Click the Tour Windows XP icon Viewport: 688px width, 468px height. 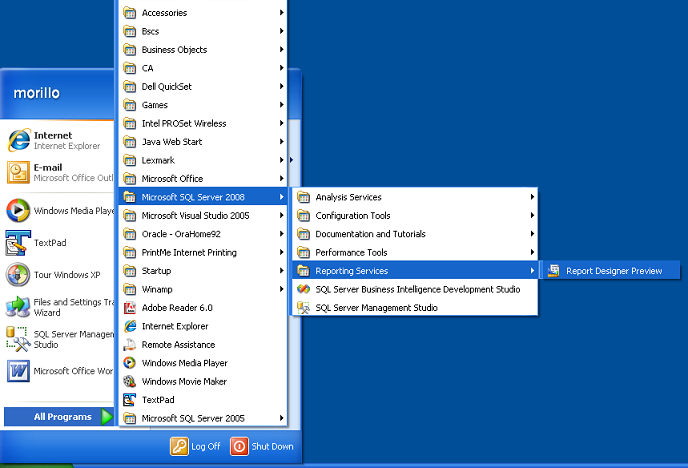18,275
